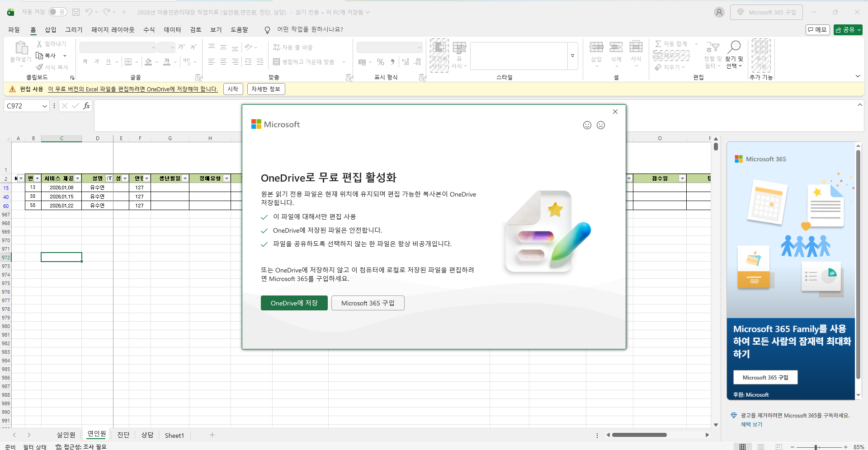The height and width of the screenshot is (450, 868).
Task: Collapse the ribbon with the chevron
Action: point(858,76)
